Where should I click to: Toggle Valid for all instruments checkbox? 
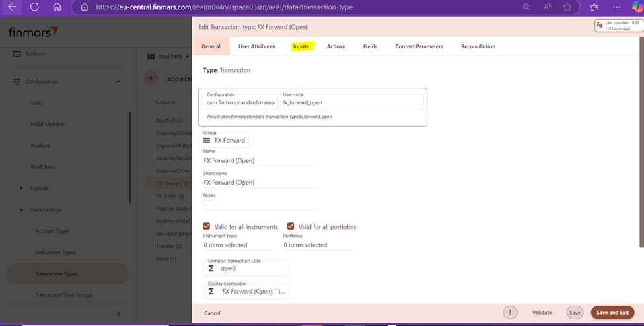coord(207,226)
